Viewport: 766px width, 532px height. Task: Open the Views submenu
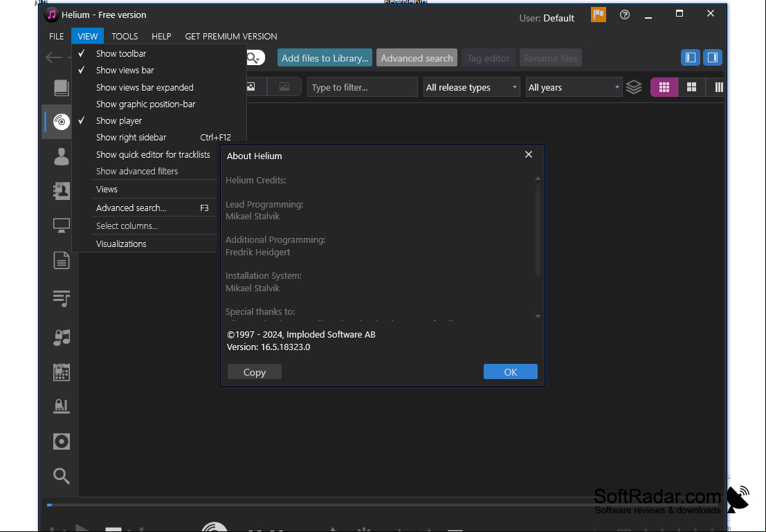point(107,189)
